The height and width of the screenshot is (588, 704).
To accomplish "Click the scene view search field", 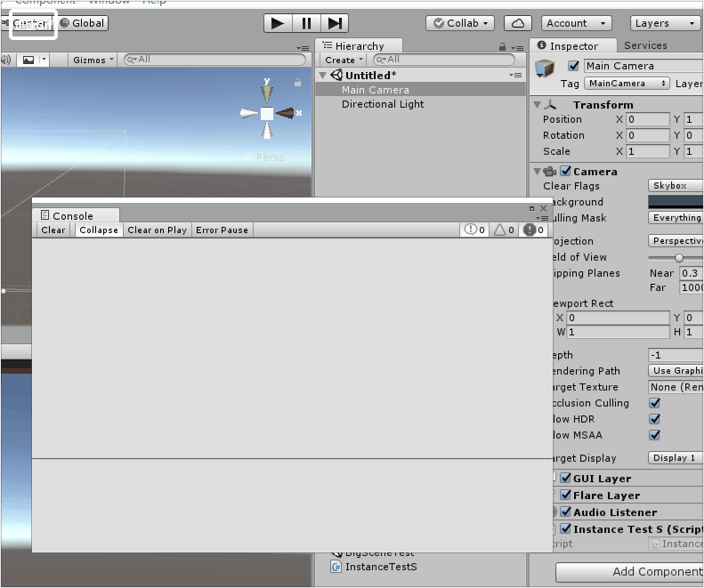I will pyautogui.click(x=214, y=60).
